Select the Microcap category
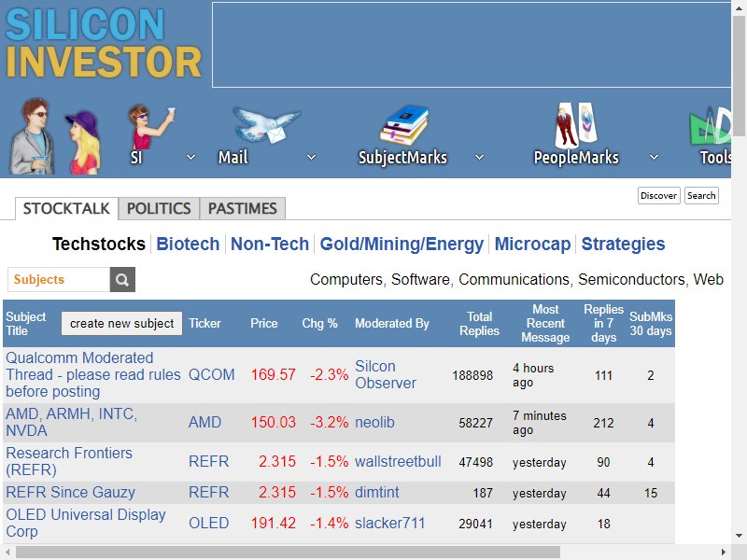 [532, 244]
